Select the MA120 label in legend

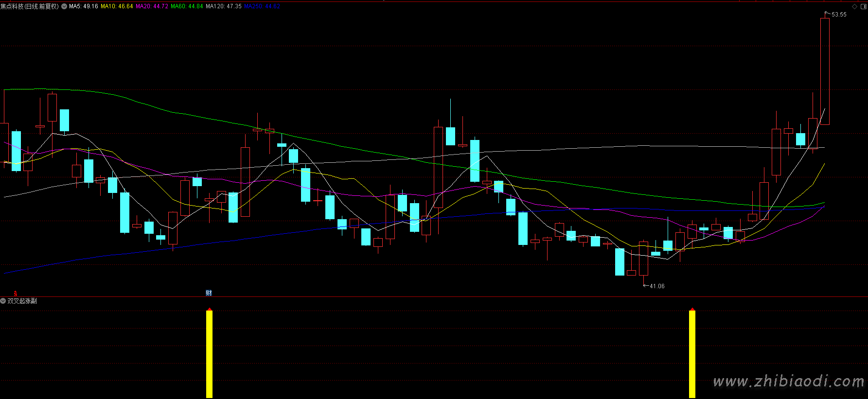(223, 6)
